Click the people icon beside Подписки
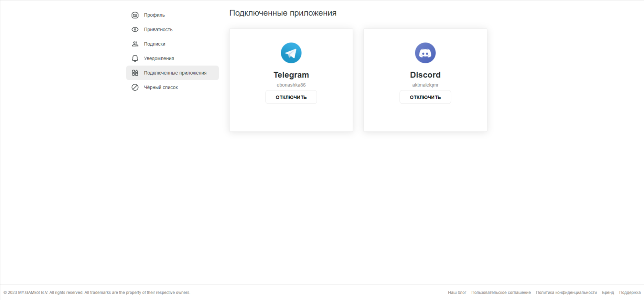The width and height of the screenshot is (644, 300). coord(135,44)
